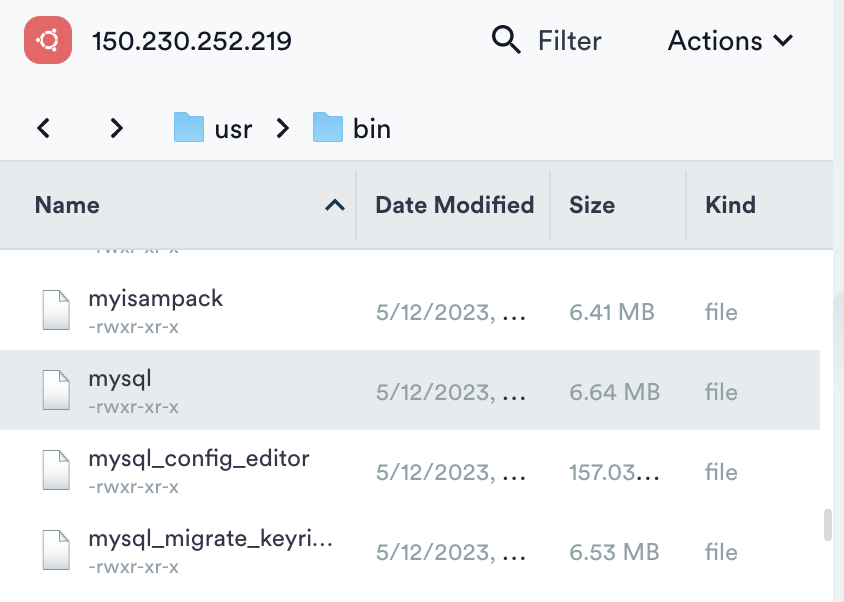The height and width of the screenshot is (602, 844).
Task: Click the 150.230.252.219 host name
Action: tap(192, 41)
